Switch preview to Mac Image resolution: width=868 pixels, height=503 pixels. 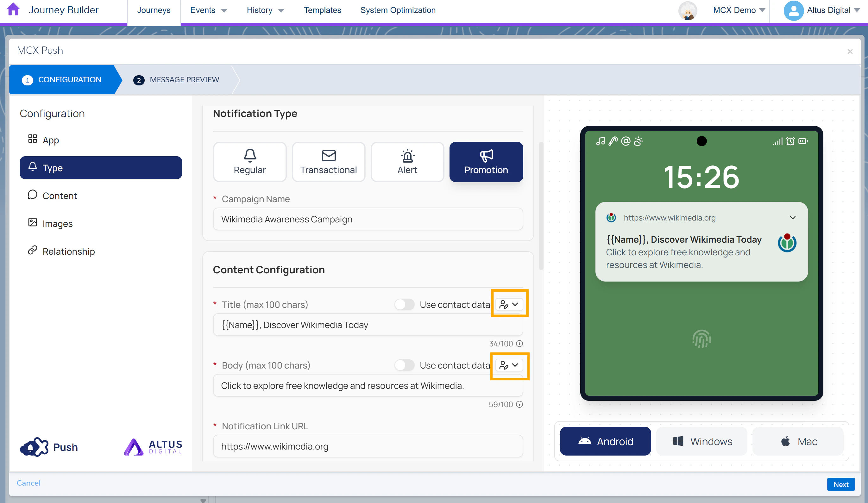pyautogui.click(x=798, y=441)
